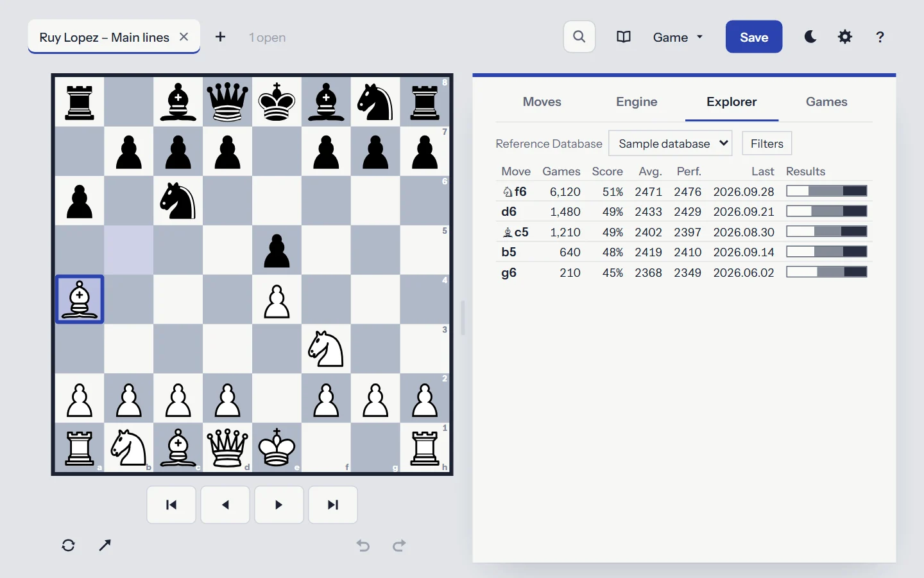
Task: Open help question mark icon
Action: click(880, 37)
